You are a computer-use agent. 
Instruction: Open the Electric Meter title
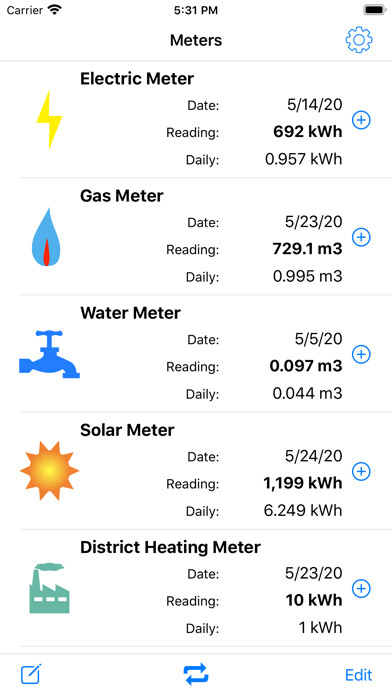[x=137, y=79]
